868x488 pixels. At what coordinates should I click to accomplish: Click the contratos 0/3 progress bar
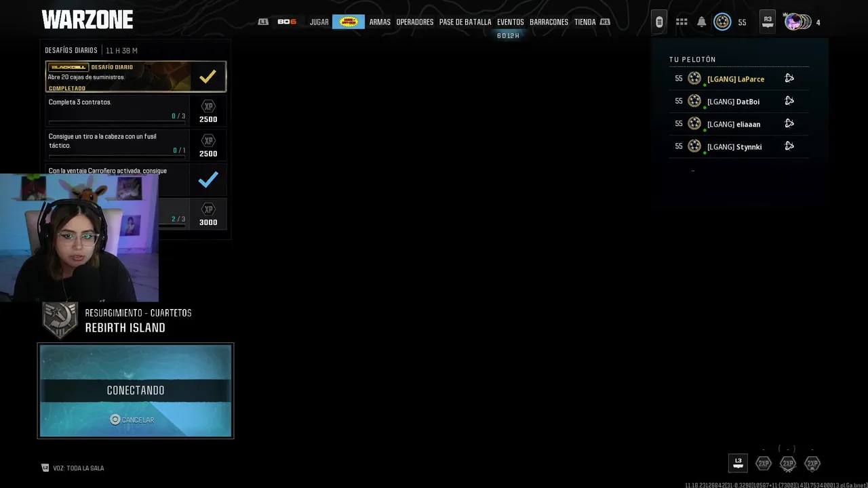pyautogui.click(x=117, y=123)
